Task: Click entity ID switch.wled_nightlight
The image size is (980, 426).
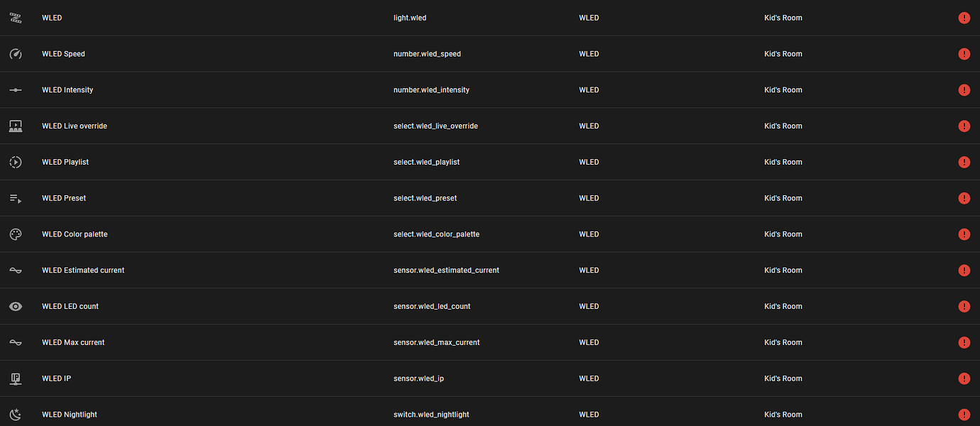Action: pyautogui.click(x=431, y=415)
